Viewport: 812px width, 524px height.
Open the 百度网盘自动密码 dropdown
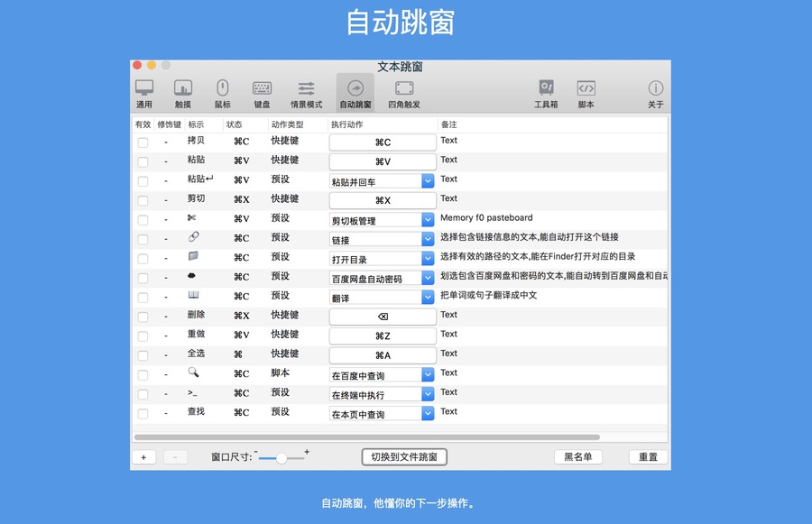[428, 278]
